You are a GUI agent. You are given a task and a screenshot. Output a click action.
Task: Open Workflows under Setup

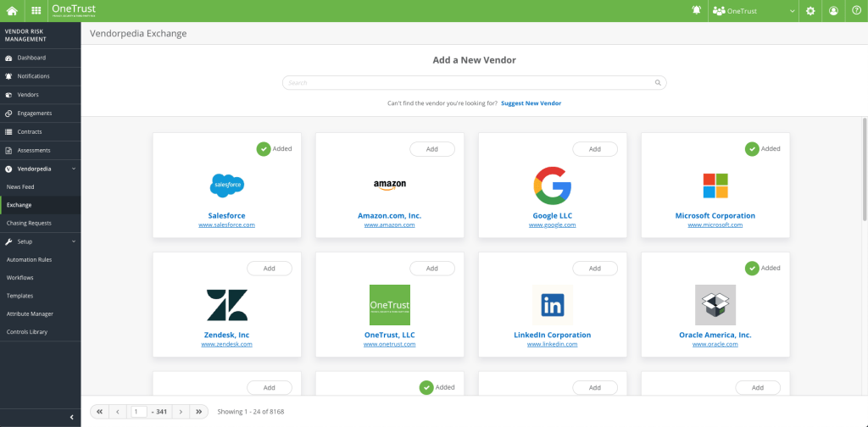click(41, 278)
